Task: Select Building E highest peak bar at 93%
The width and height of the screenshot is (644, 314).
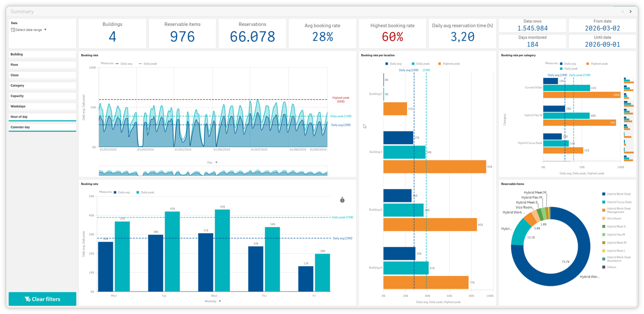Action: pos(434,167)
